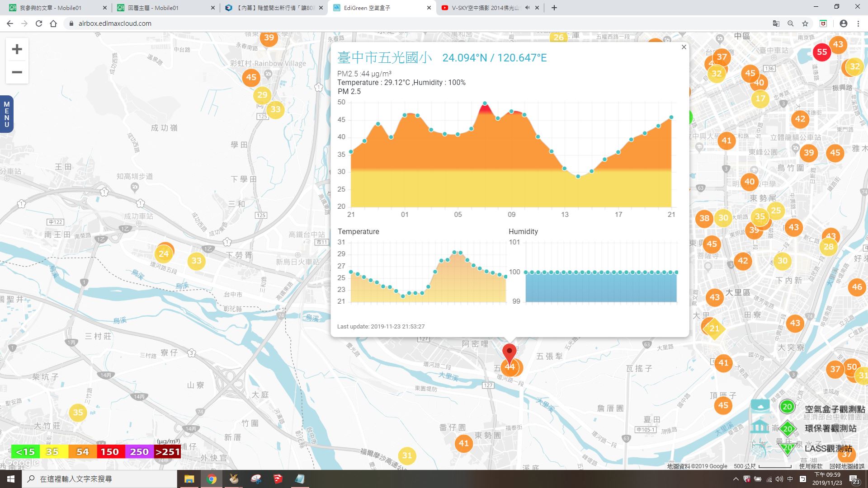Open the Google Translate page icon
This screenshot has width=868, height=488.
776,23
